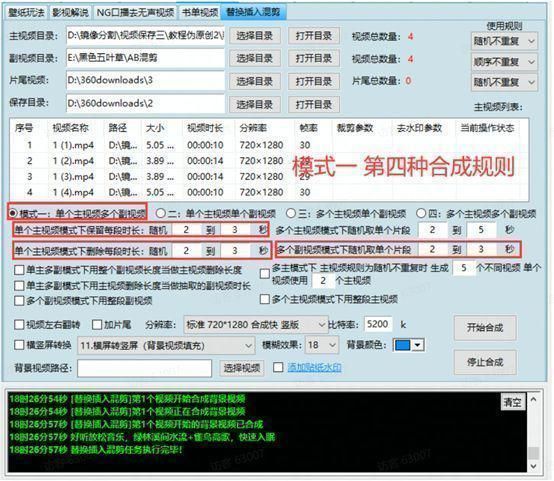
Task: Click log scrollbar up arrow
Action: (533, 400)
